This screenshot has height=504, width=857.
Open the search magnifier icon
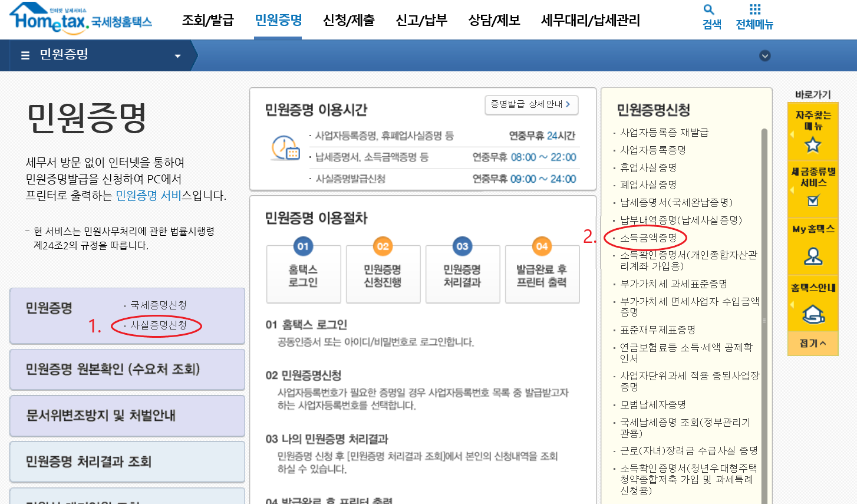click(709, 10)
